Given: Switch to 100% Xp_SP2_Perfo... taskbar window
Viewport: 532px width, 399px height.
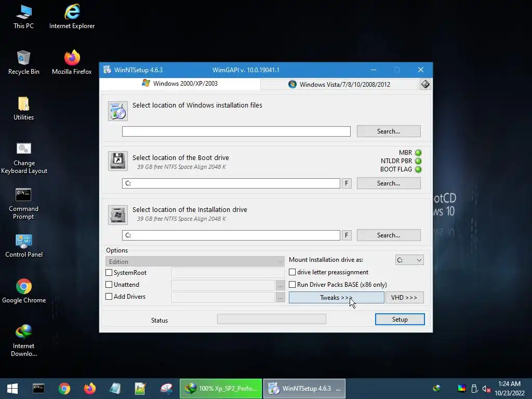Looking at the screenshot, I should tap(220, 389).
